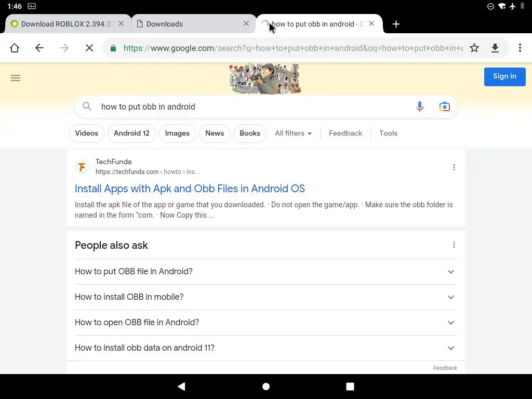Search by image with camera lens icon
This screenshot has width=532, height=399.
[x=445, y=107]
